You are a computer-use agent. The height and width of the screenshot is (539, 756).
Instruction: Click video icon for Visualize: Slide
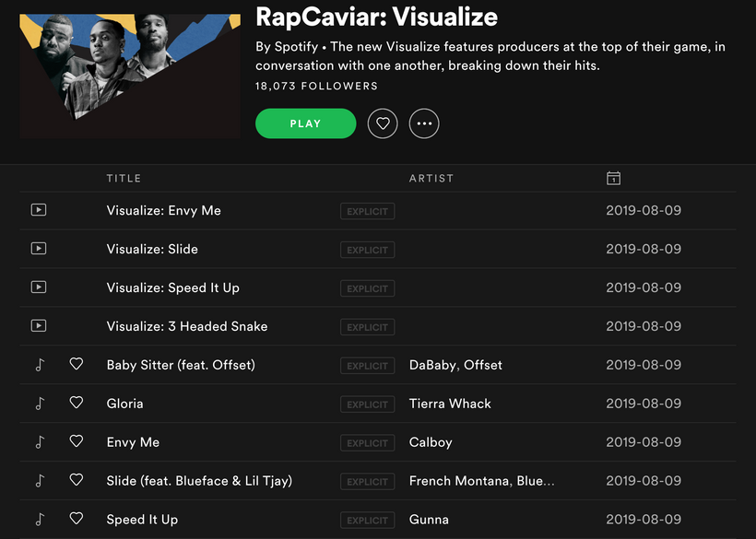(x=39, y=249)
